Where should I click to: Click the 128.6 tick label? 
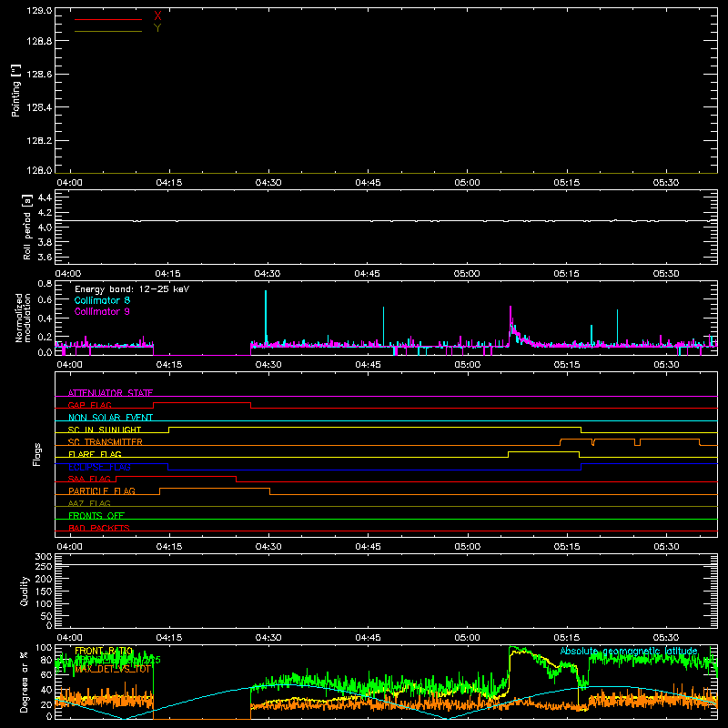[39, 75]
